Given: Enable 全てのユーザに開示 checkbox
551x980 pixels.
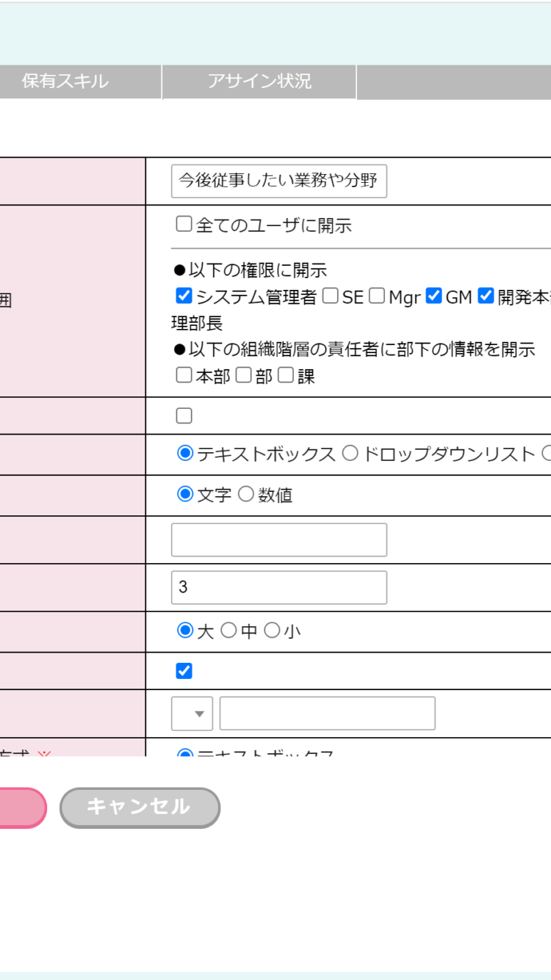Looking at the screenshot, I should click(x=184, y=223).
